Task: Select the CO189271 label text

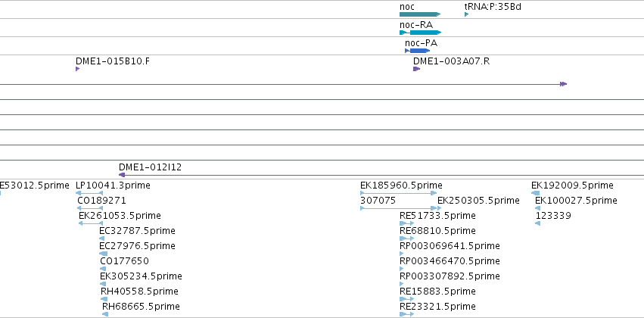Action: (x=102, y=201)
